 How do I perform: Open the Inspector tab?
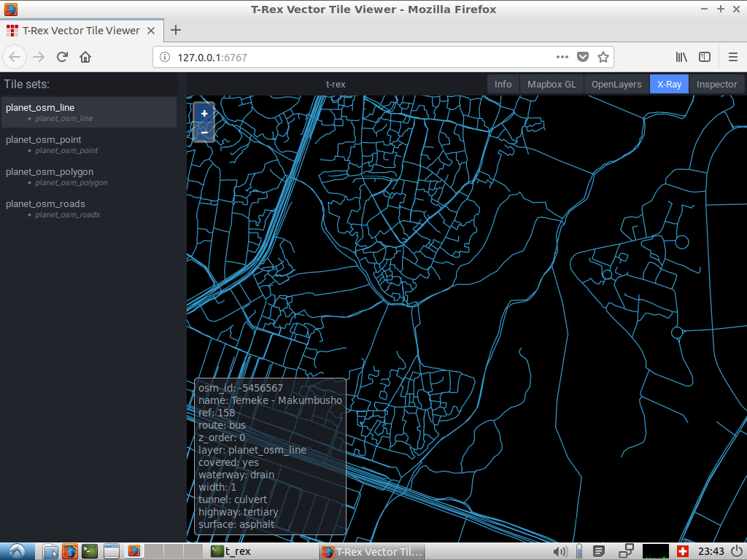(716, 85)
